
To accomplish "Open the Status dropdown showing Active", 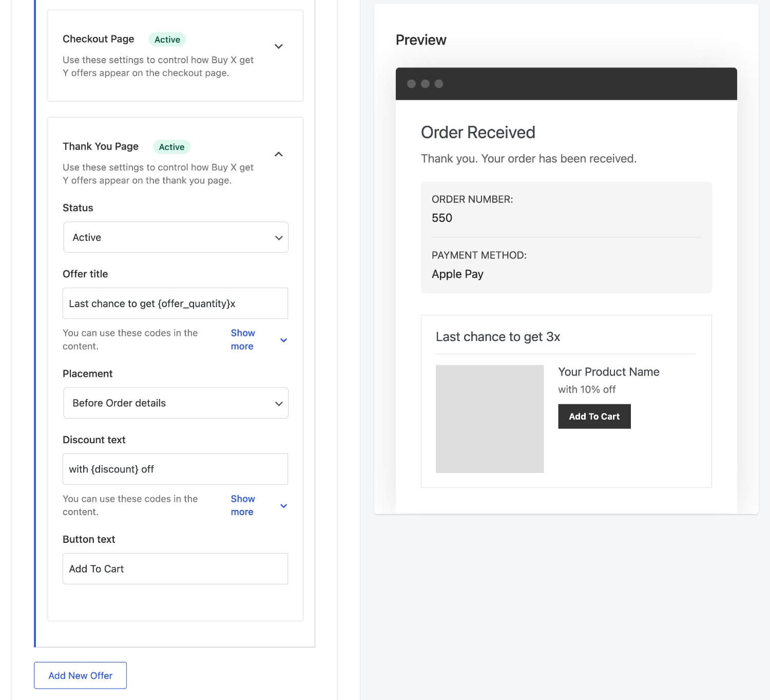I will (x=176, y=237).
